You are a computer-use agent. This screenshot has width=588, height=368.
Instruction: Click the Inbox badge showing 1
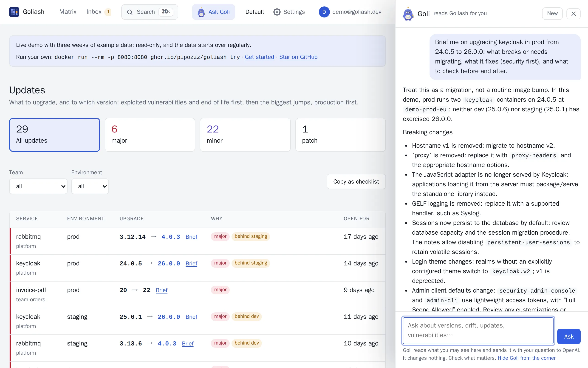coord(108,12)
